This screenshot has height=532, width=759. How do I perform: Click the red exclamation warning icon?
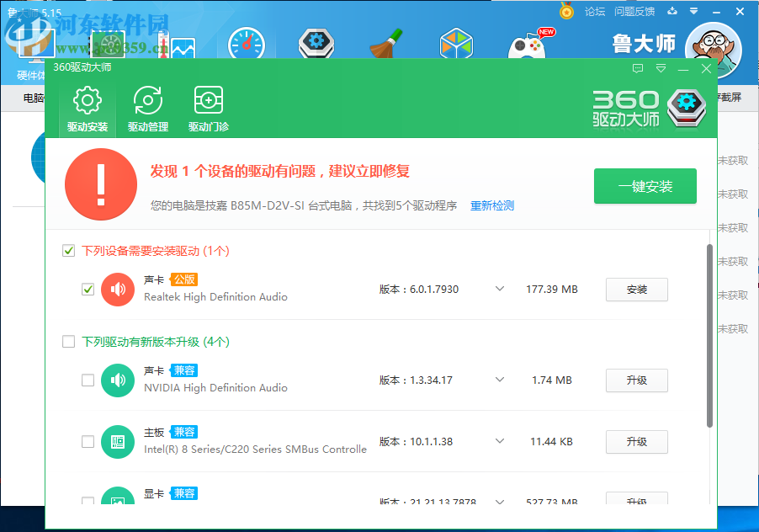[x=101, y=184]
